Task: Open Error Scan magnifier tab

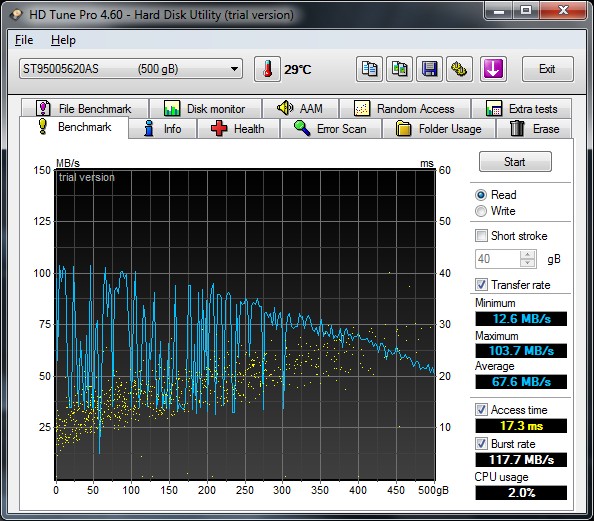Action: tap(330, 129)
